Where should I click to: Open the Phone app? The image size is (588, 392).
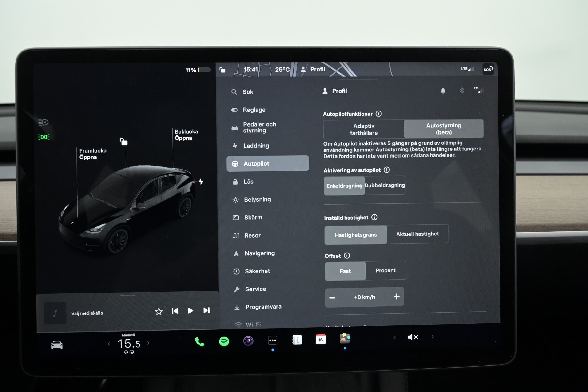[x=199, y=342]
